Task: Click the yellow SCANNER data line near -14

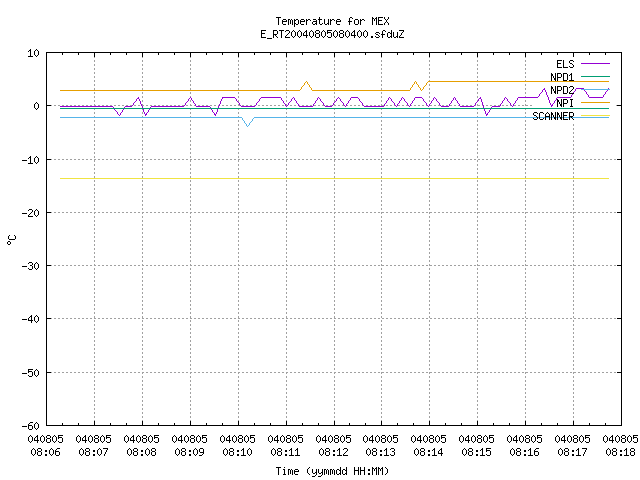Action: tap(334, 178)
